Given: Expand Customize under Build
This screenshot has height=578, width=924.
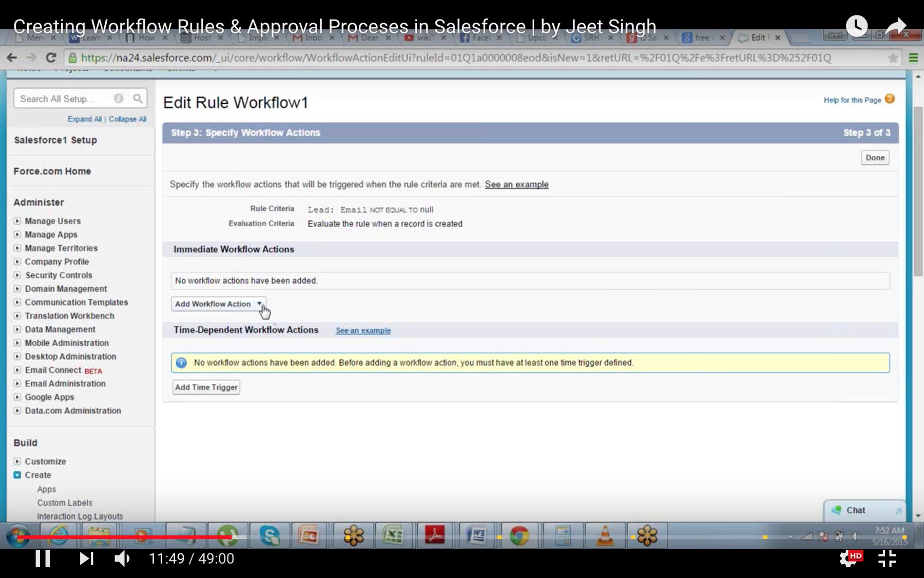Looking at the screenshot, I should pyautogui.click(x=17, y=461).
